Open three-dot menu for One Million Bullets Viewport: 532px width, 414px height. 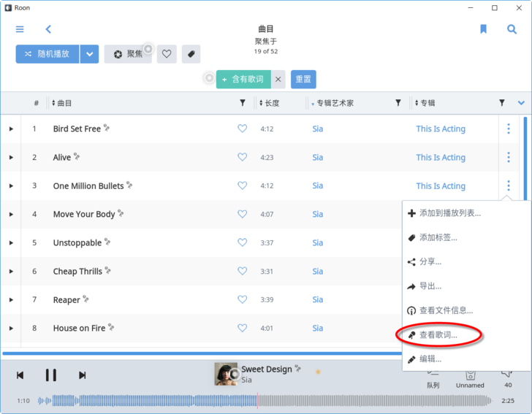(509, 185)
